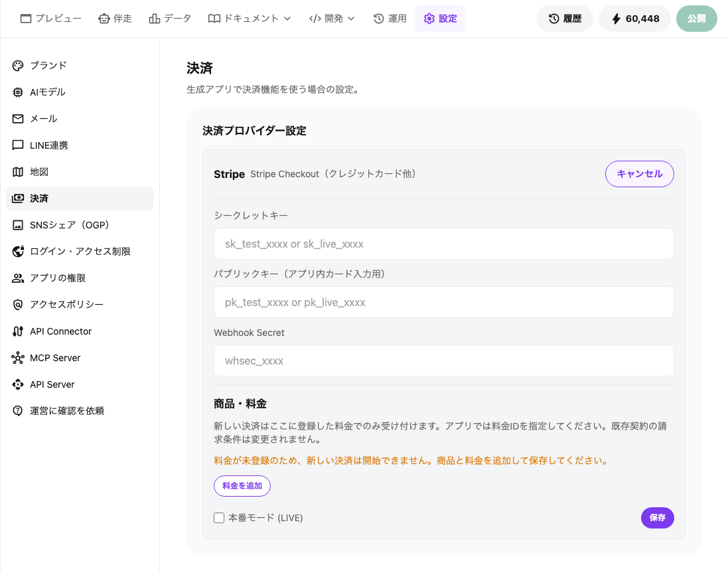Click the プレビュー window icon in the top bar
The height and width of the screenshot is (571, 728).
(26, 19)
